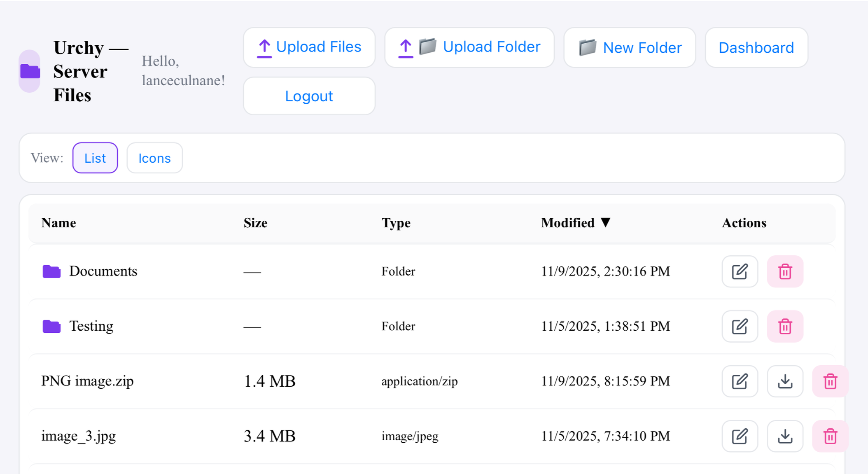
Task: Download image_3.jpg file
Action: click(x=785, y=436)
